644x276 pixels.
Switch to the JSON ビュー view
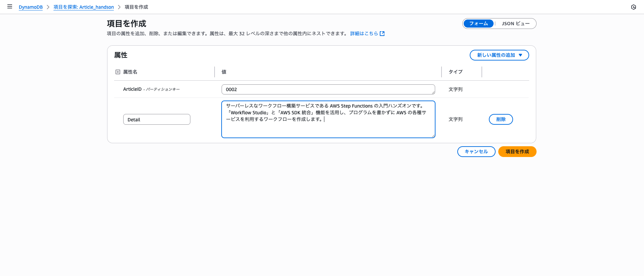516,24
